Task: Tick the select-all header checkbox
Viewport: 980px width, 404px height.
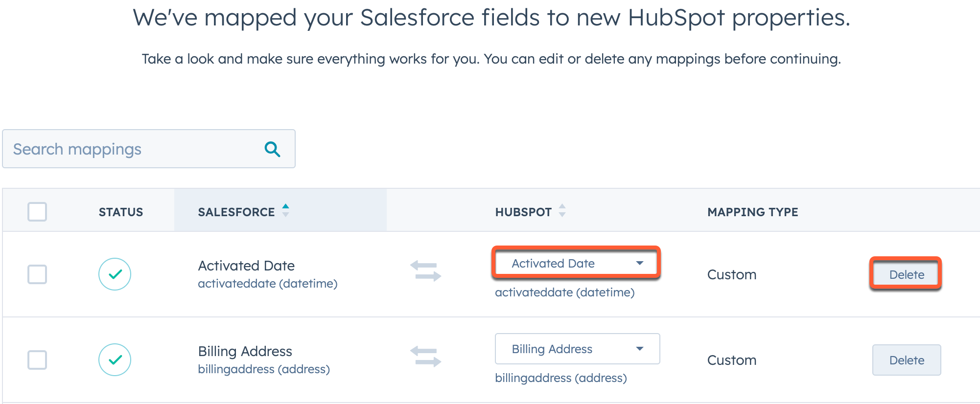Action: point(37,212)
